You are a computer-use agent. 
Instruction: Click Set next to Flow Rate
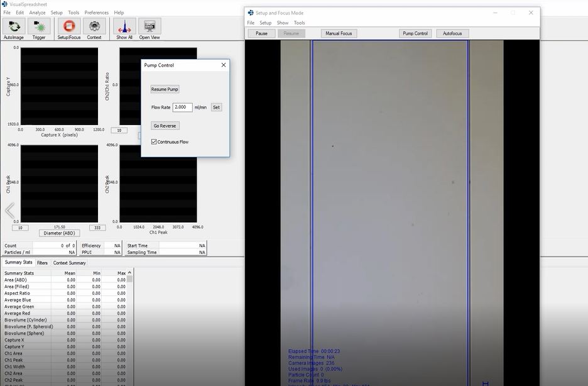pos(216,108)
